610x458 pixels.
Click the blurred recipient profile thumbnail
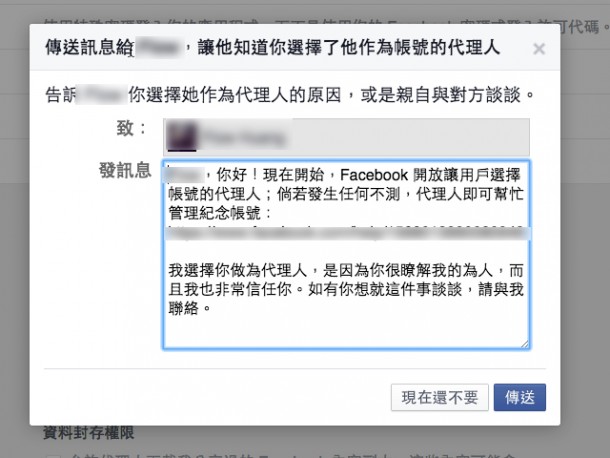(182, 137)
